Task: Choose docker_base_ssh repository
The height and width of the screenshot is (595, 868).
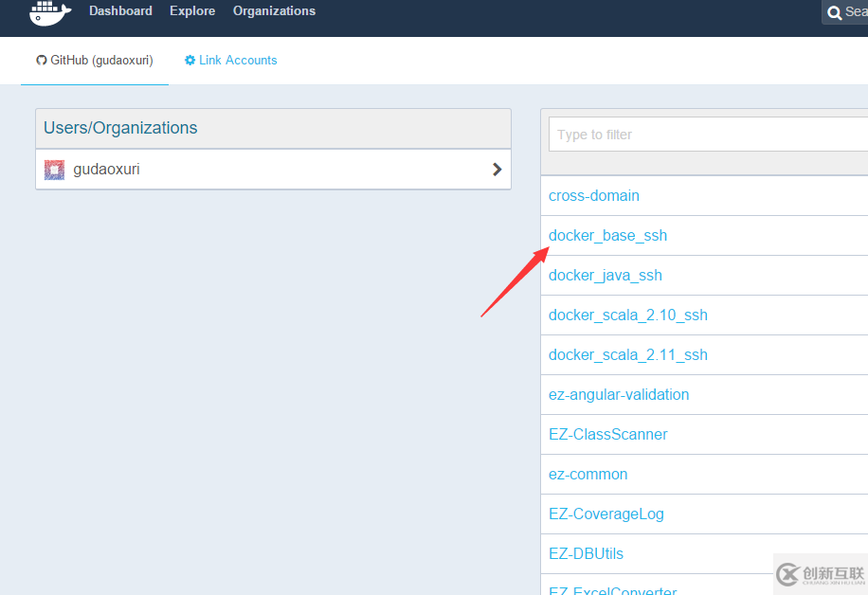Action: tap(607, 235)
